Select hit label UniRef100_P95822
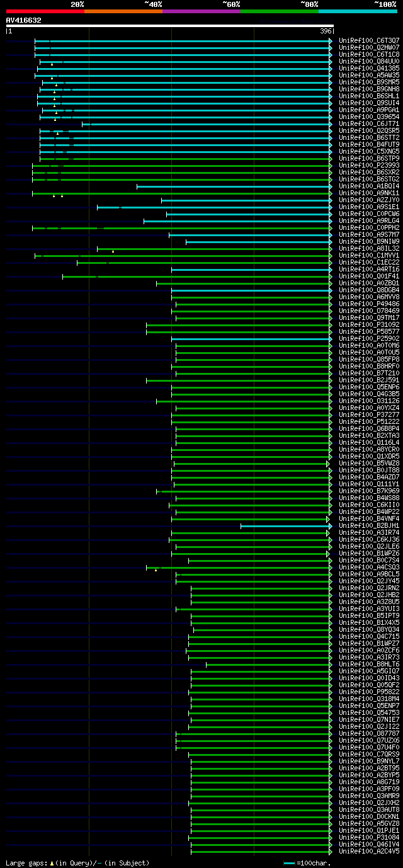Viewport: 403px width, 868px height. click(369, 692)
